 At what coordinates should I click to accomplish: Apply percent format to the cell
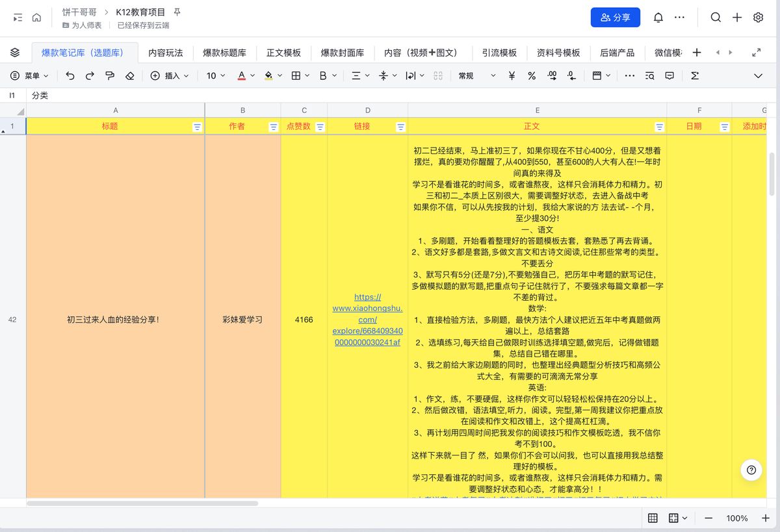click(x=530, y=75)
